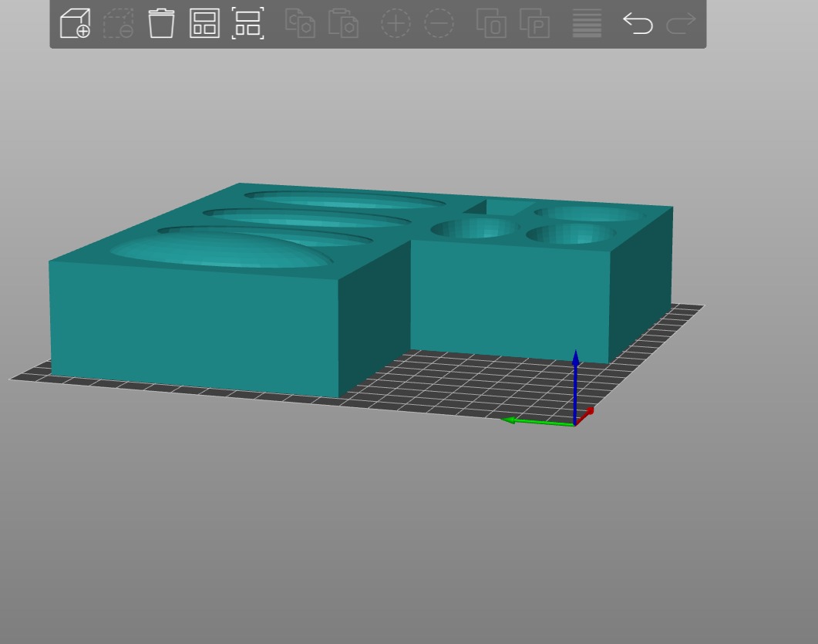Click the Arrange selection icon
The width and height of the screenshot is (818, 644).
coord(247,23)
